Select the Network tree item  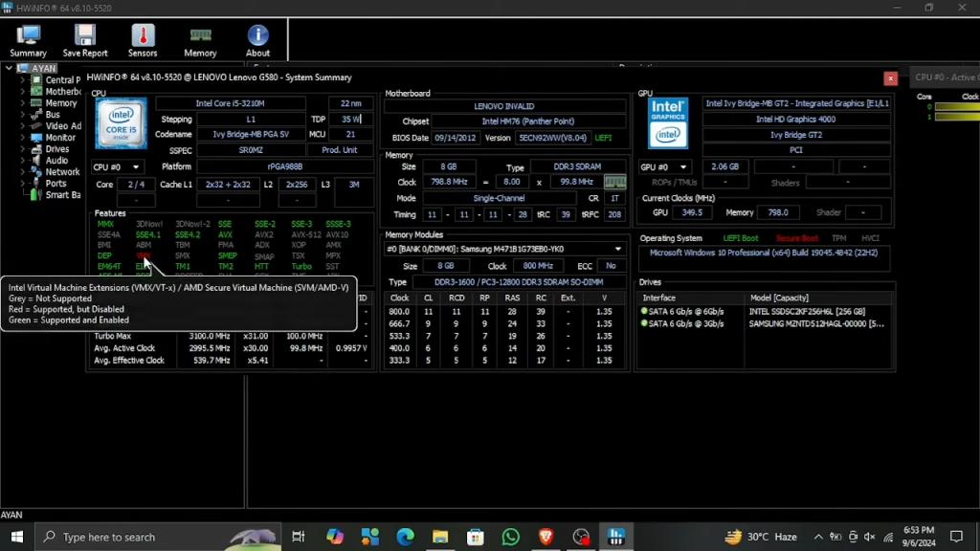pyautogui.click(x=62, y=172)
